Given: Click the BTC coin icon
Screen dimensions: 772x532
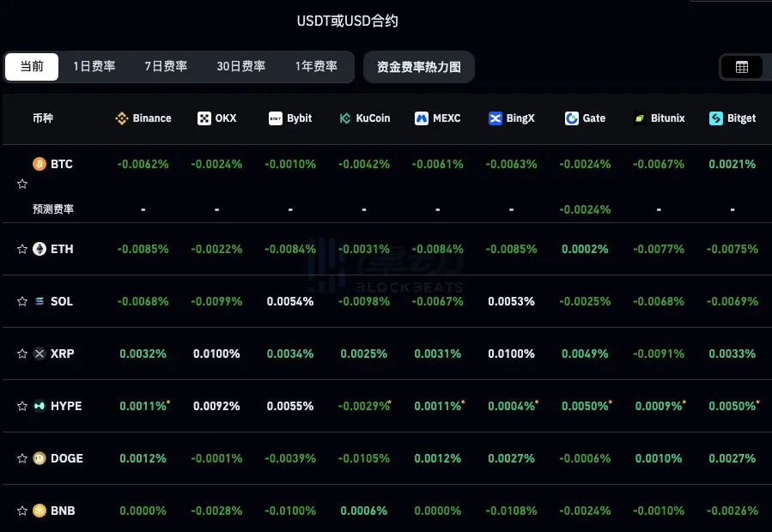Looking at the screenshot, I should [x=40, y=164].
